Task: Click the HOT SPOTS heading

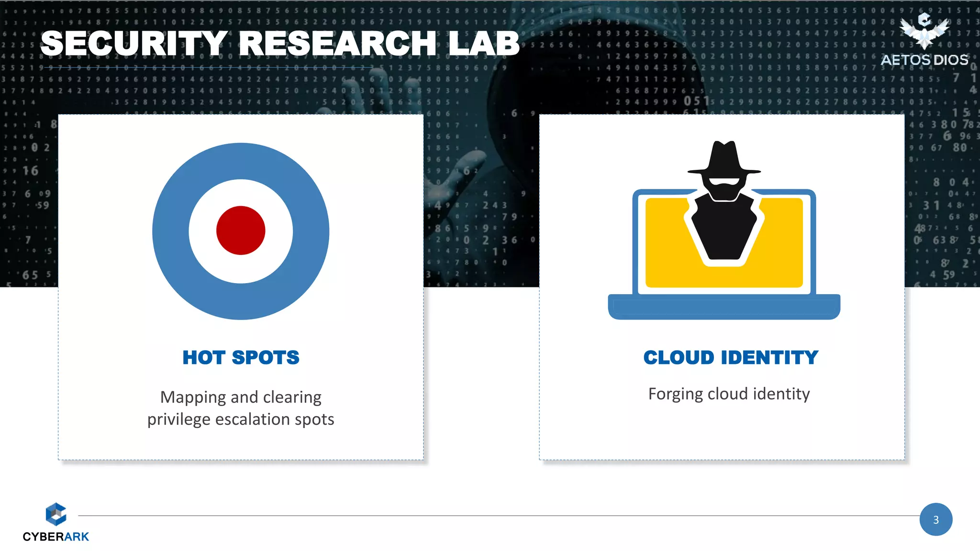Action: [x=241, y=357]
